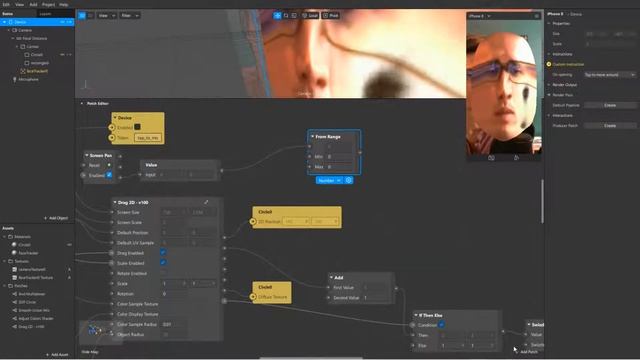Toggle the If Then Else Condition checkbox
Image resolution: width=640 pixels, height=360 pixels.
(441, 325)
